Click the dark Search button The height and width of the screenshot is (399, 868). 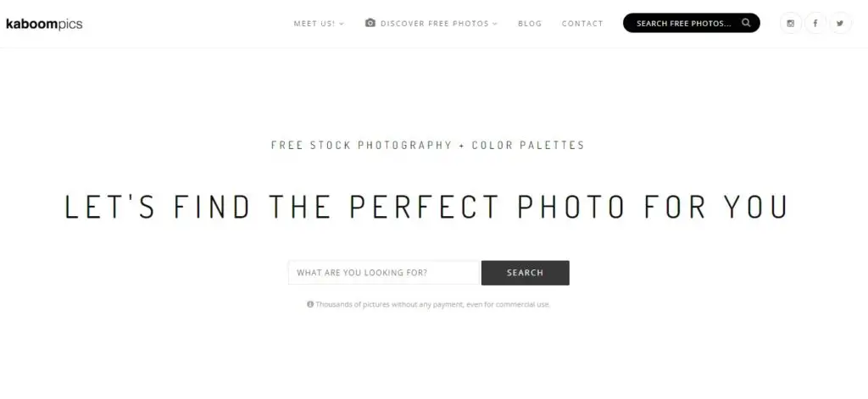pos(526,273)
